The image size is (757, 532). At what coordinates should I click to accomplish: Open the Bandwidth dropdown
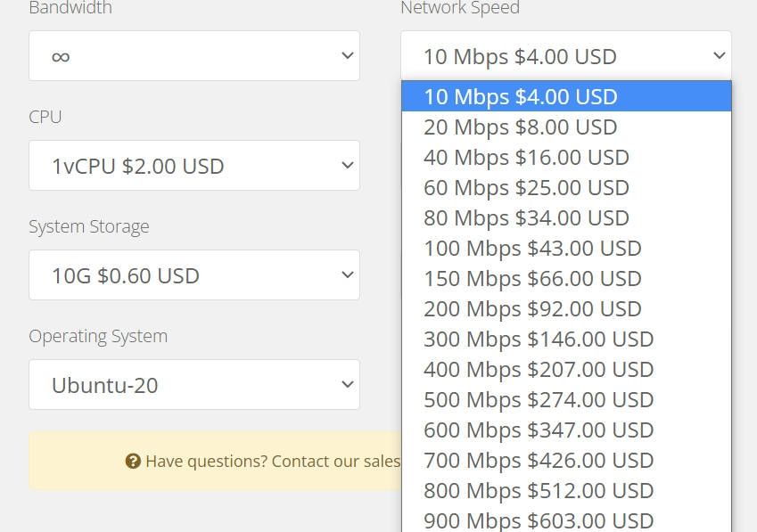(x=194, y=56)
